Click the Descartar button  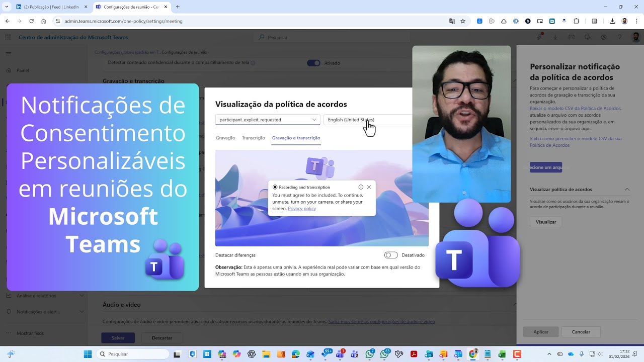click(x=162, y=338)
